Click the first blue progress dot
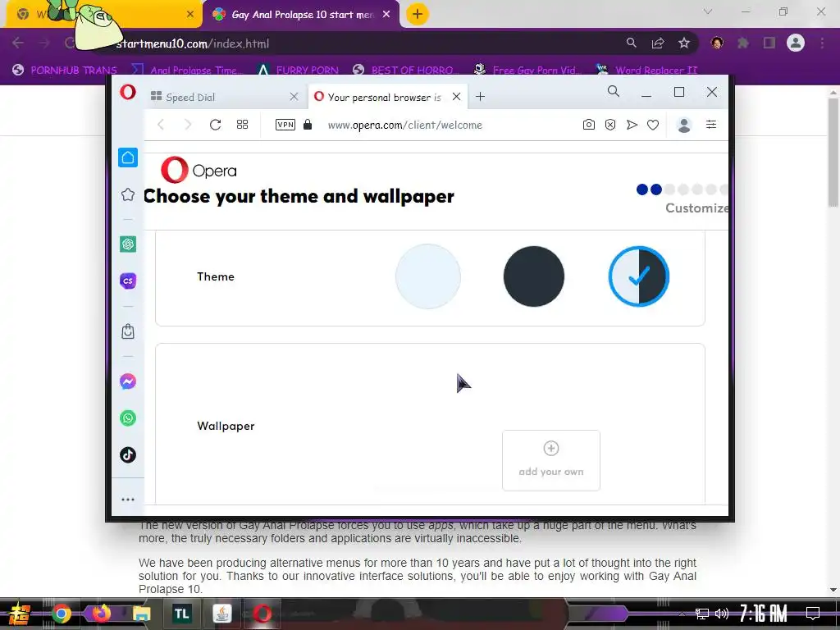 click(641, 189)
